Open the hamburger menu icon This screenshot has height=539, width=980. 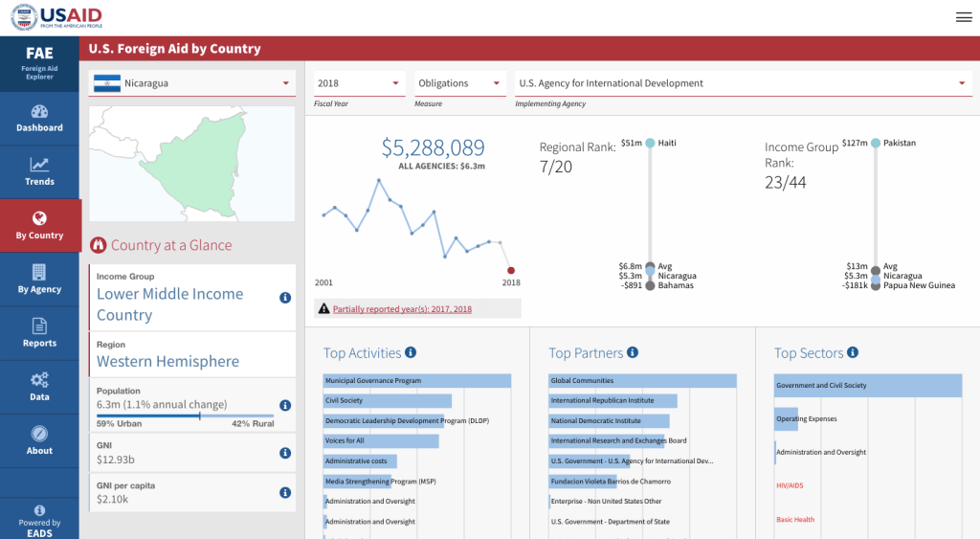[964, 17]
